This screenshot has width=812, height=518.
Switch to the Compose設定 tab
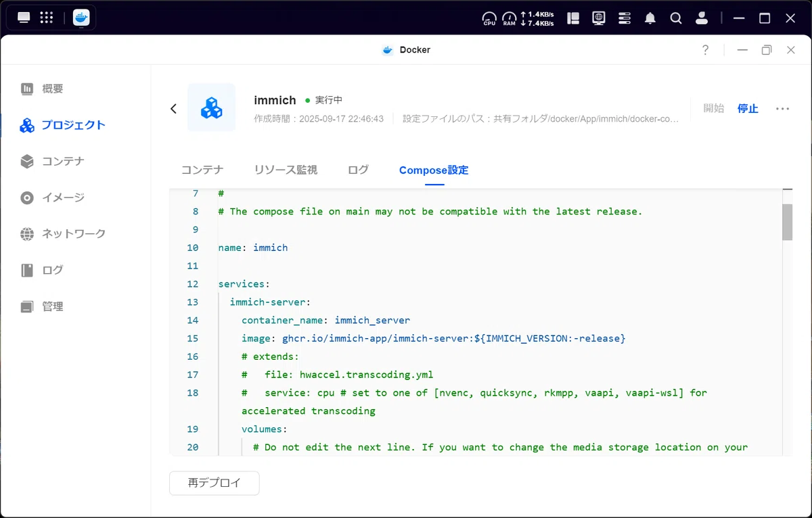pyautogui.click(x=434, y=170)
